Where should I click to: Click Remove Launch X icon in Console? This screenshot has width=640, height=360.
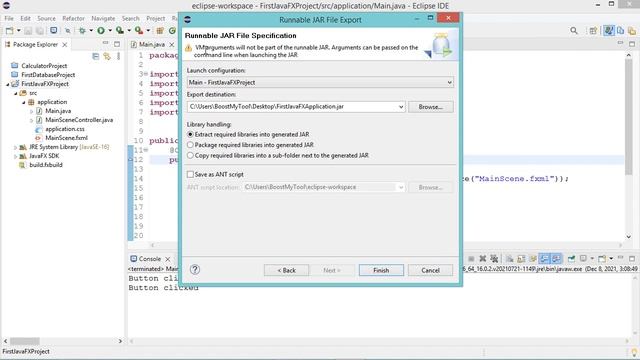(x=482, y=259)
